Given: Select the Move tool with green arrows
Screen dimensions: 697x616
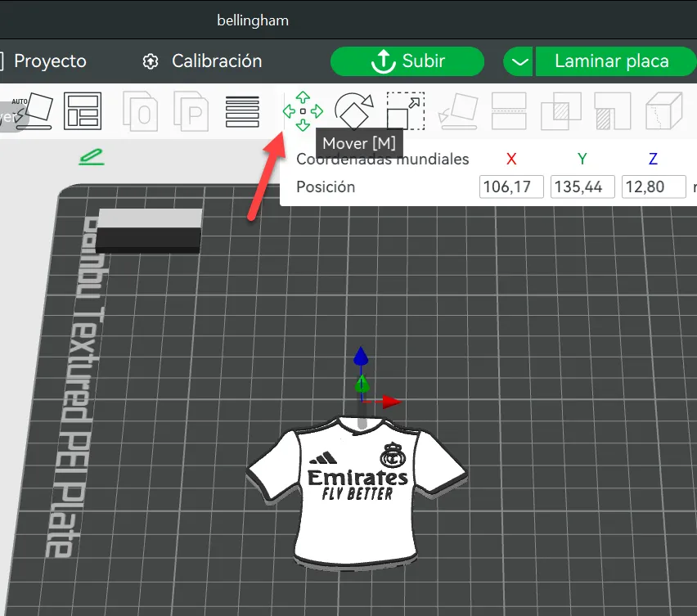Looking at the screenshot, I should click(x=303, y=111).
